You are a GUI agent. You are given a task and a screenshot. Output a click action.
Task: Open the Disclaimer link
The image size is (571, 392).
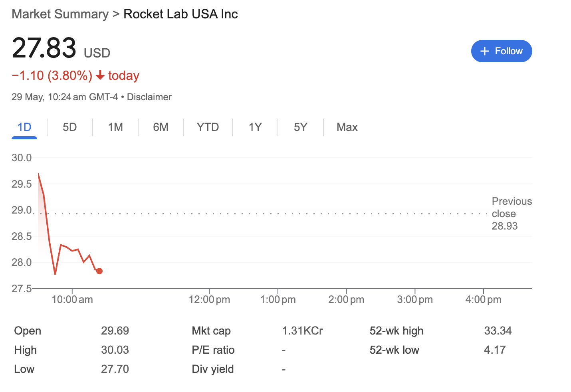[149, 97]
